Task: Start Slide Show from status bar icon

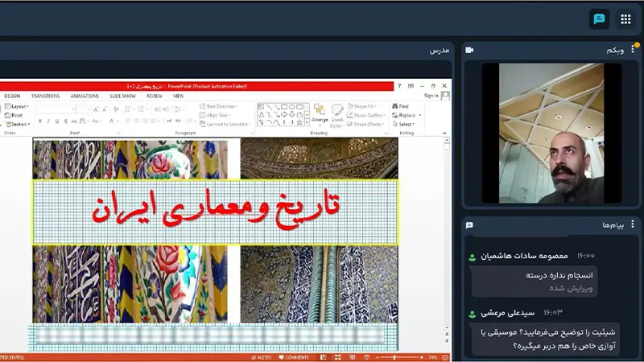Action: [367, 357]
